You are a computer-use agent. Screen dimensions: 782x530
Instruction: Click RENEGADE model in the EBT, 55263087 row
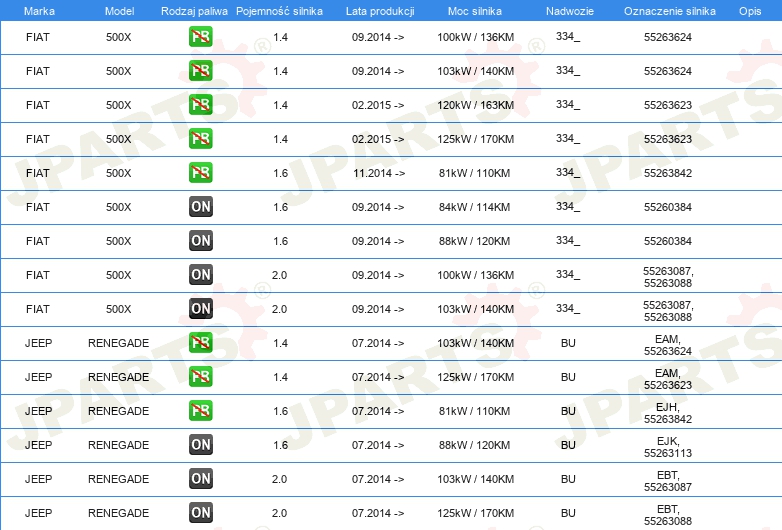[x=118, y=479]
